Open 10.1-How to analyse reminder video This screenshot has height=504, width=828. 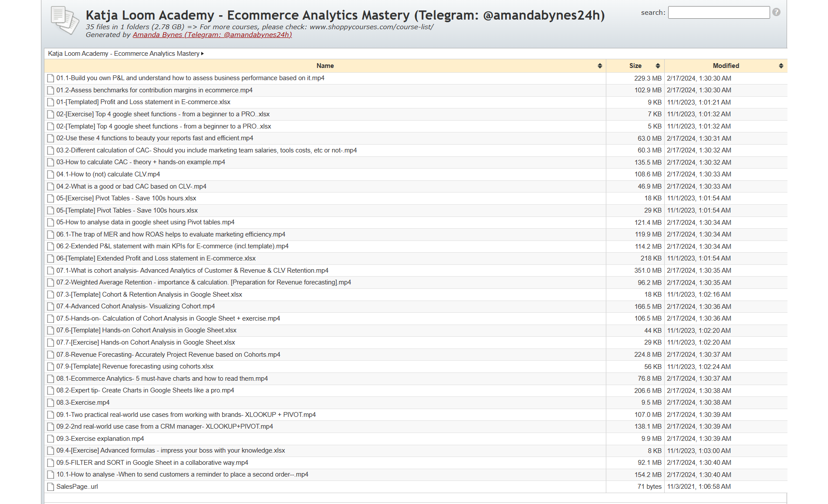pos(182,474)
